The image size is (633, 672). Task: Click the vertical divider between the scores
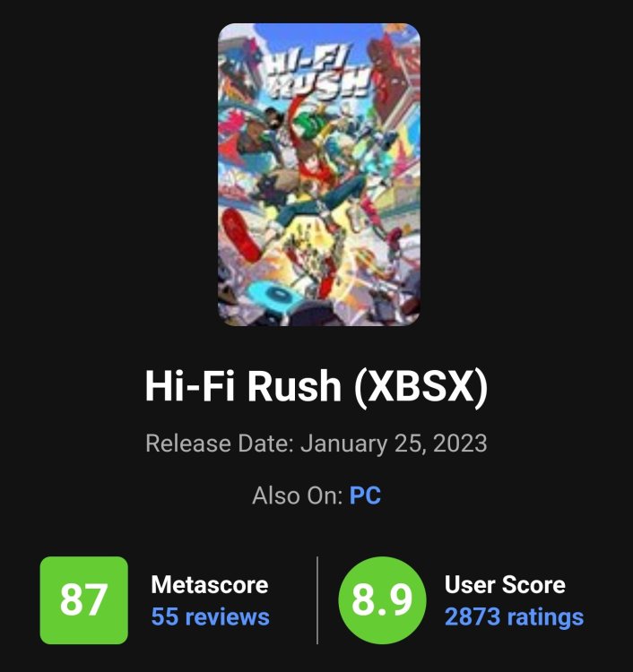(x=316, y=600)
